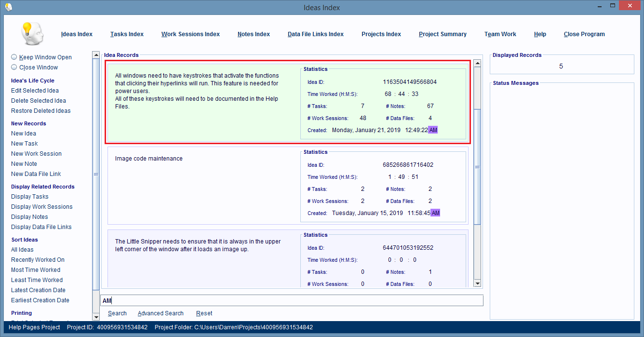The width and height of the screenshot is (644, 337).
Task: Sort ideas by Most Time Worked
Action: (x=36, y=270)
